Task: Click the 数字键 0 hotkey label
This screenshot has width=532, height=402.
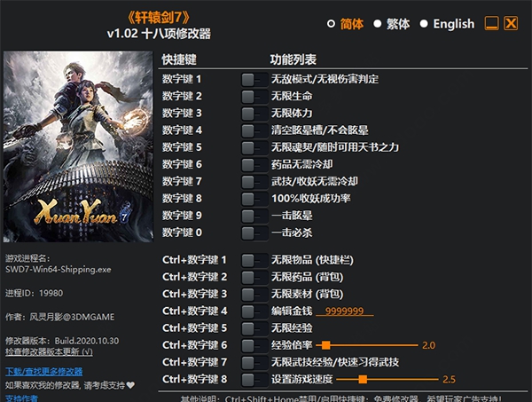Action: [x=182, y=233]
